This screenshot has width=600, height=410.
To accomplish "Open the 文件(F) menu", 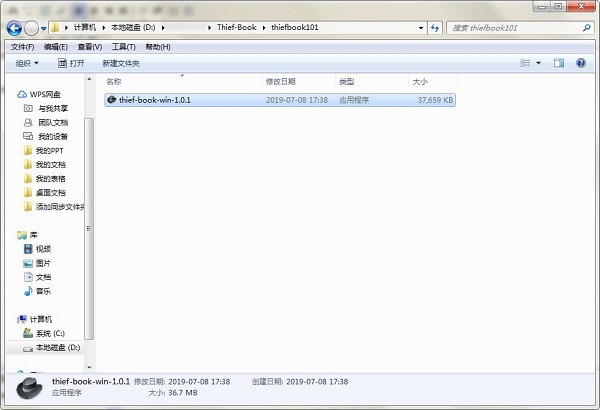I will point(22,46).
